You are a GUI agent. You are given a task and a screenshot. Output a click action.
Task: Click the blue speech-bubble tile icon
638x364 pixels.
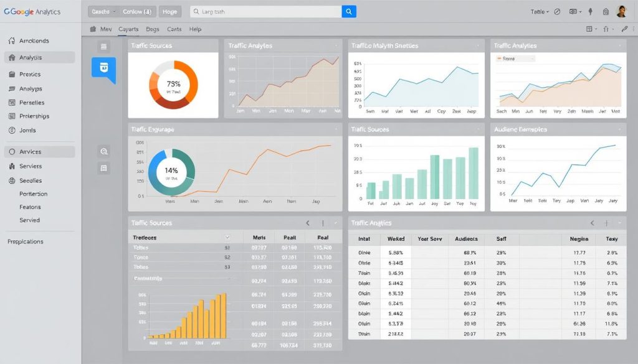[104, 68]
